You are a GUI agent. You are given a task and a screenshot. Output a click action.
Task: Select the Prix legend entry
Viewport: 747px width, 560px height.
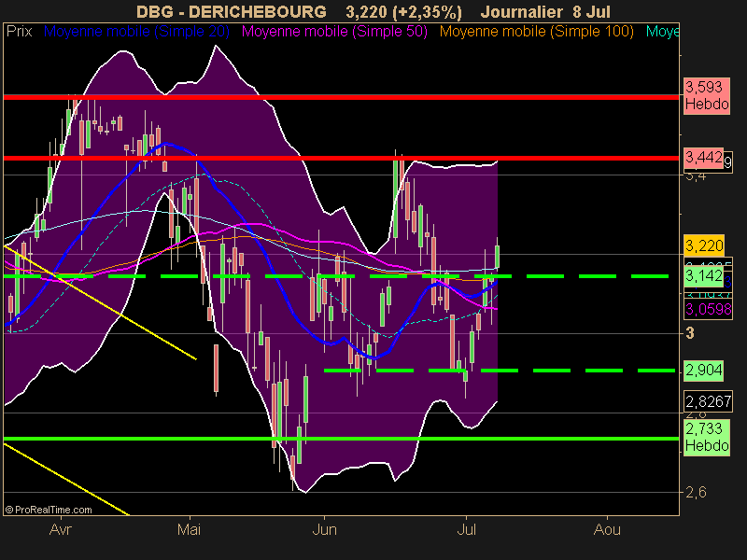tap(19, 32)
